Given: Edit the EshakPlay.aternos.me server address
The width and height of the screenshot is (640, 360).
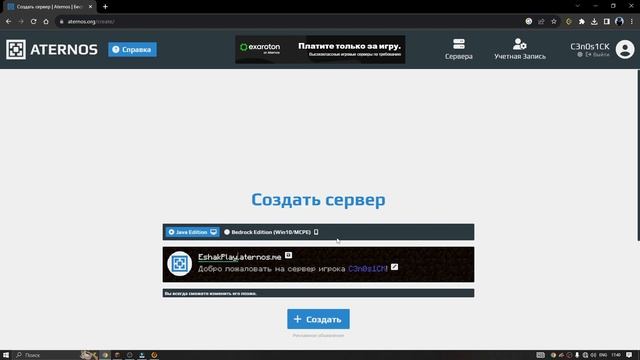Looking at the screenshot, I should point(240,257).
